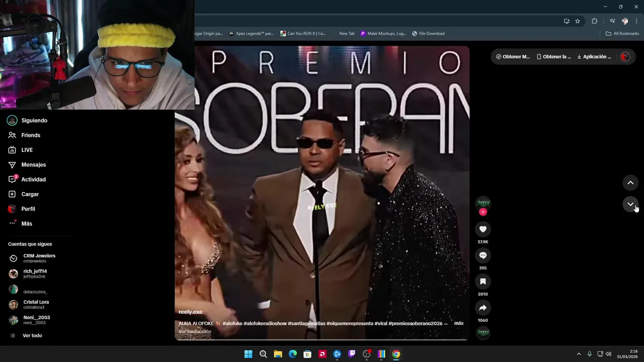Open the CRM Jewelers followed account
The width and height of the screenshot is (644, 362).
click(x=33, y=258)
